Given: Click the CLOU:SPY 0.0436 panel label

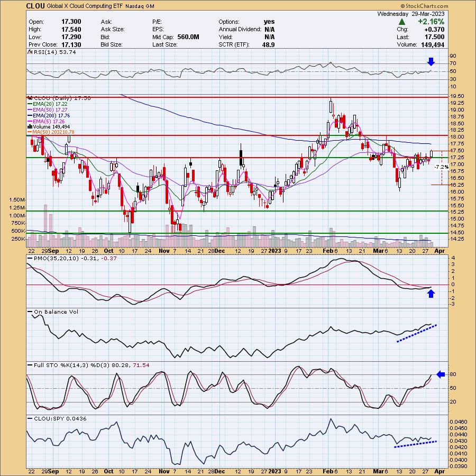Looking at the screenshot, I should (x=60, y=419).
